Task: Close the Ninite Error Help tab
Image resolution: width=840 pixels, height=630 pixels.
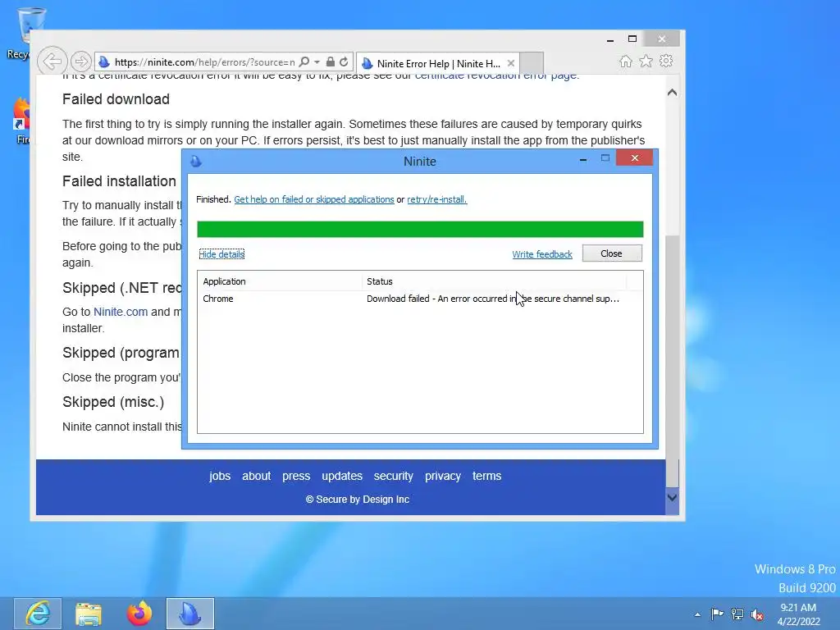Action: click(510, 63)
